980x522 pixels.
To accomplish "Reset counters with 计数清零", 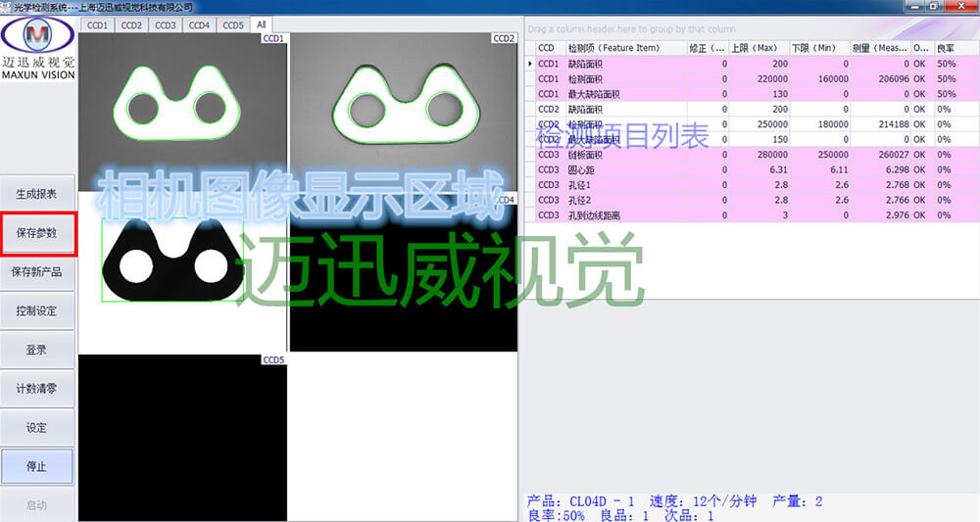I will tap(37, 389).
